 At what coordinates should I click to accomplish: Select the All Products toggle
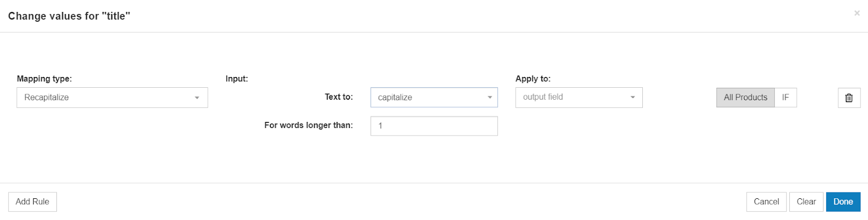pos(745,98)
